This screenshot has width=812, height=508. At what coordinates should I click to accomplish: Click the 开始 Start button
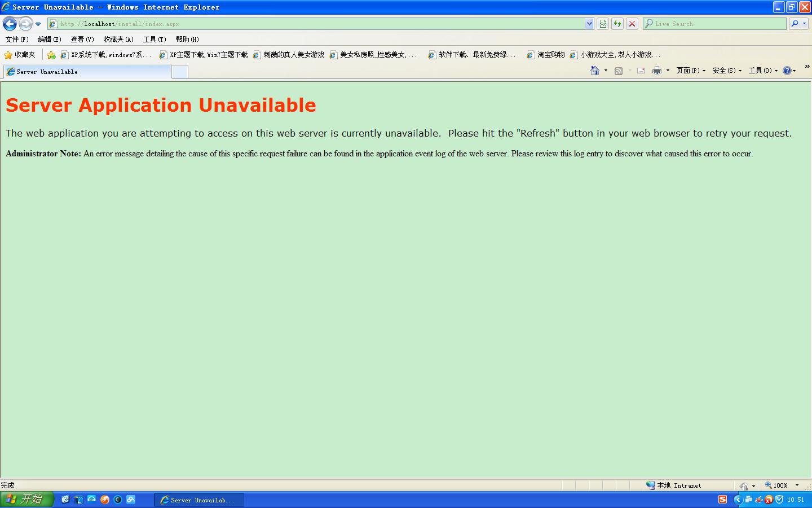[x=26, y=500]
